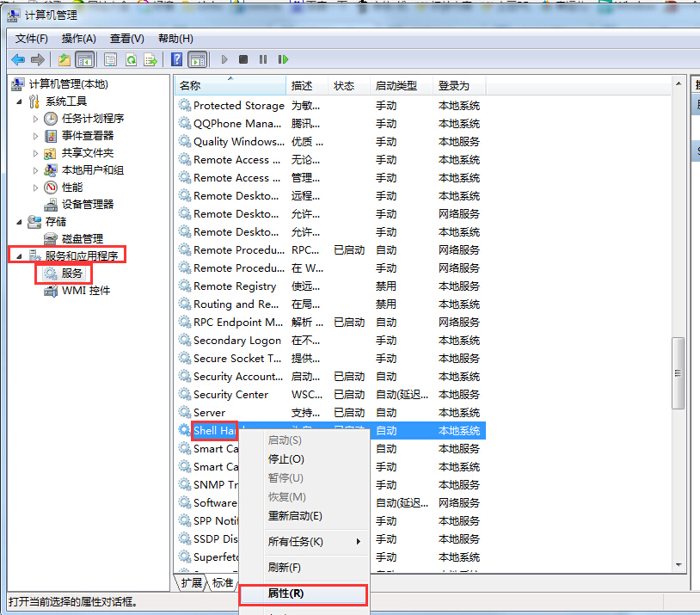The height and width of the screenshot is (615, 700).
Task: Select WMI 控件 node in tree
Action: click(x=86, y=291)
